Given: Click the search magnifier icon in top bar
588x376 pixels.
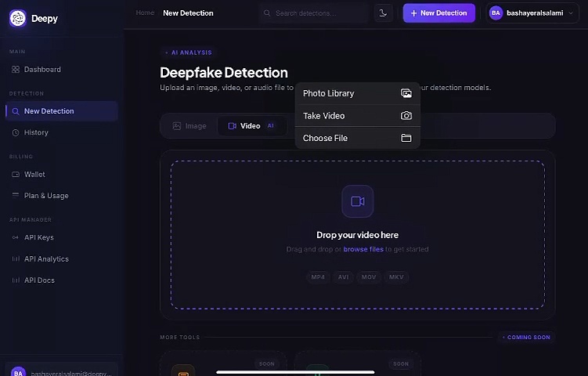Looking at the screenshot, I should (x=267, y=13).
